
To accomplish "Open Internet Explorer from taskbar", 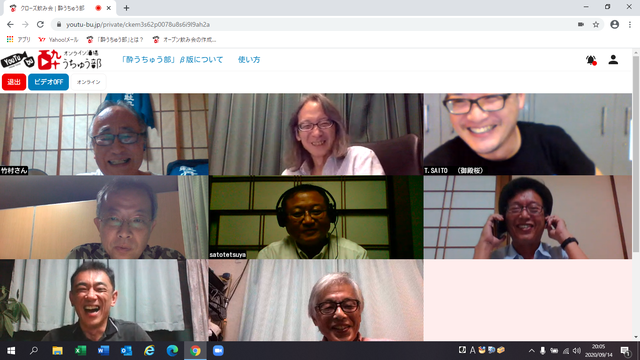I will 149,351.
